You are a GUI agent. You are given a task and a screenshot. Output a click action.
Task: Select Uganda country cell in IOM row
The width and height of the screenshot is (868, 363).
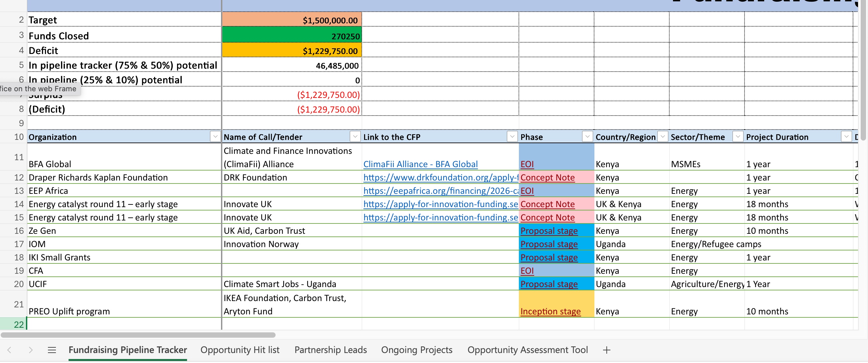[x=631, y=244]
